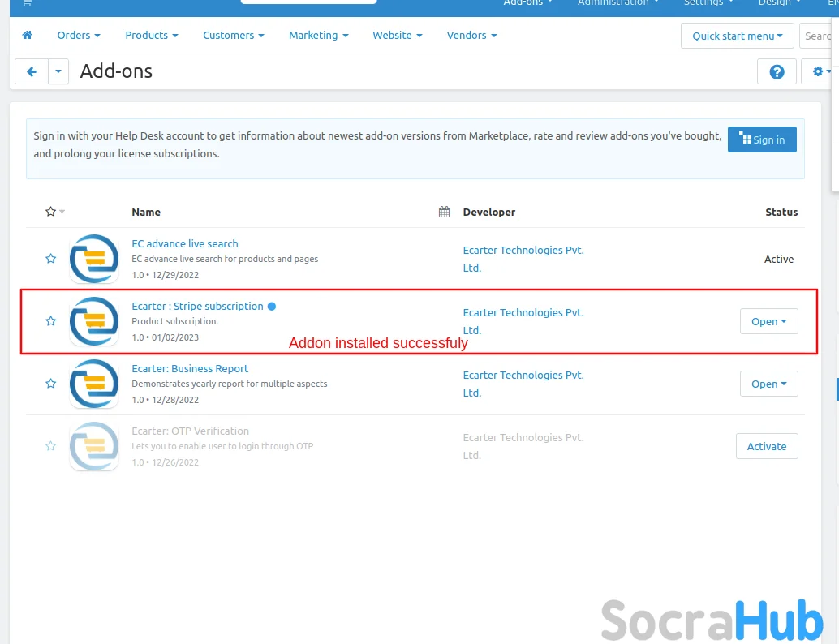Click the Name column header
Screen dimensions: 839x644
click(146, 212)
